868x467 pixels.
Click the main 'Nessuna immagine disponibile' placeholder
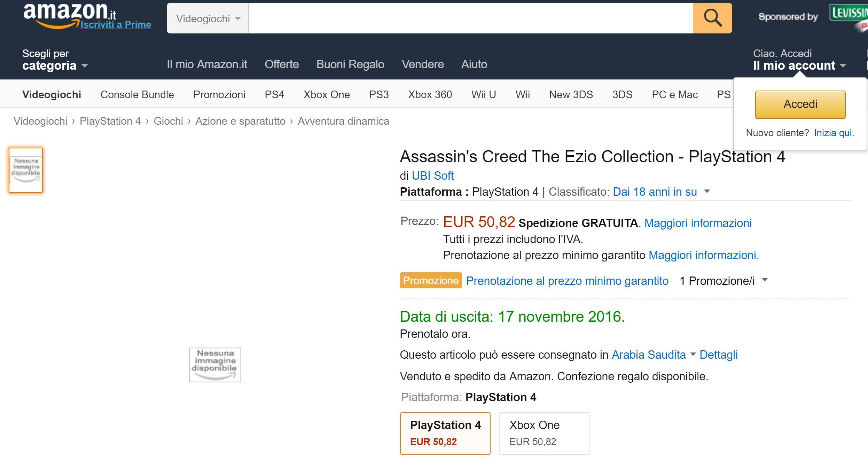215,365
